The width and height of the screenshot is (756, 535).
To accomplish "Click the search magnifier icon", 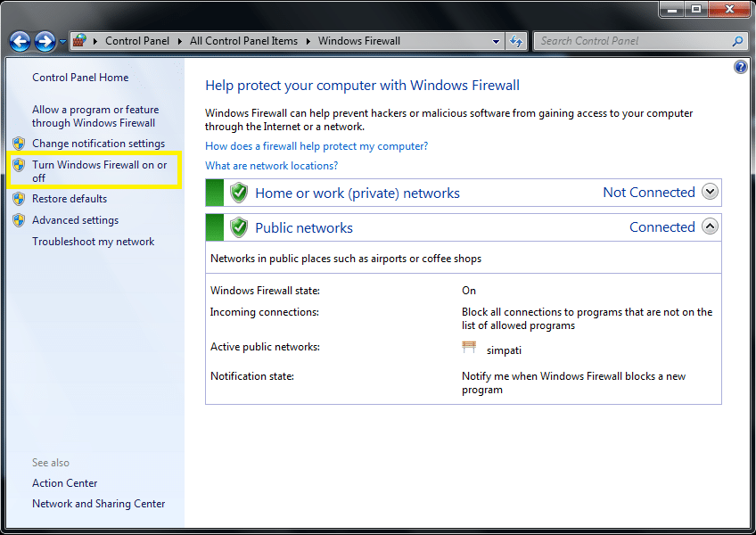I will coord(737,42).
